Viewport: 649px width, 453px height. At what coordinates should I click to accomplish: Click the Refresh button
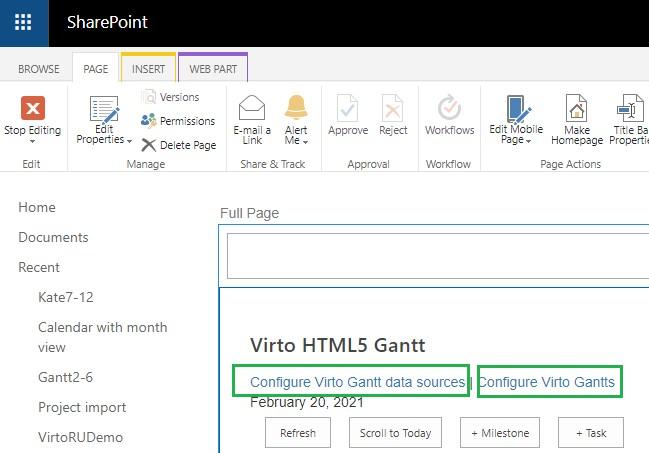(x=298, y=433)
